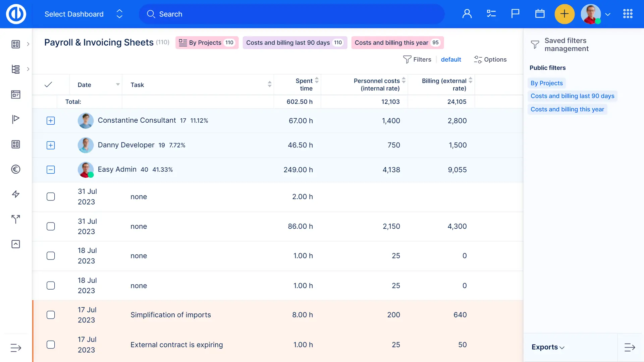Check the Simplification of imports row checkbox

[x=51, y=315]
